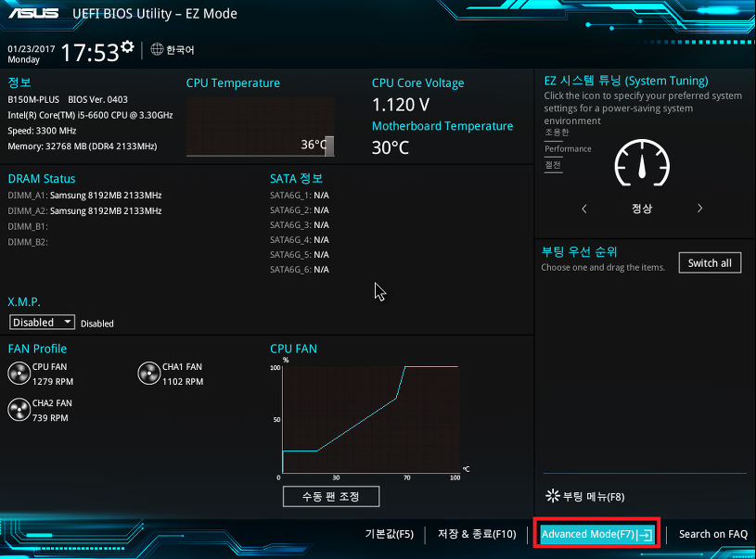Change language via 한국어 label
Screen dimensions: 756x559
[180, 50]
